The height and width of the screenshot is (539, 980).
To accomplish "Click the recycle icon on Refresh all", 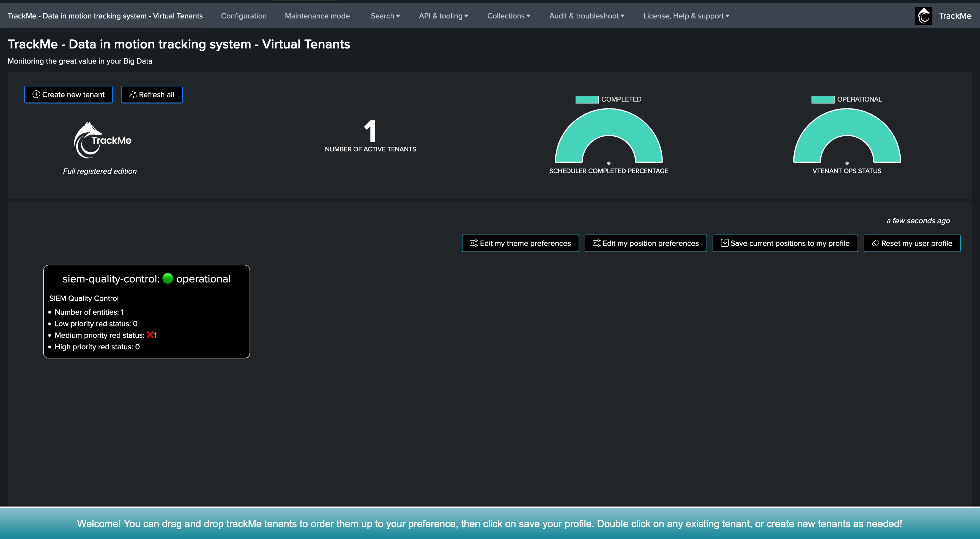I will click(133, 94).
